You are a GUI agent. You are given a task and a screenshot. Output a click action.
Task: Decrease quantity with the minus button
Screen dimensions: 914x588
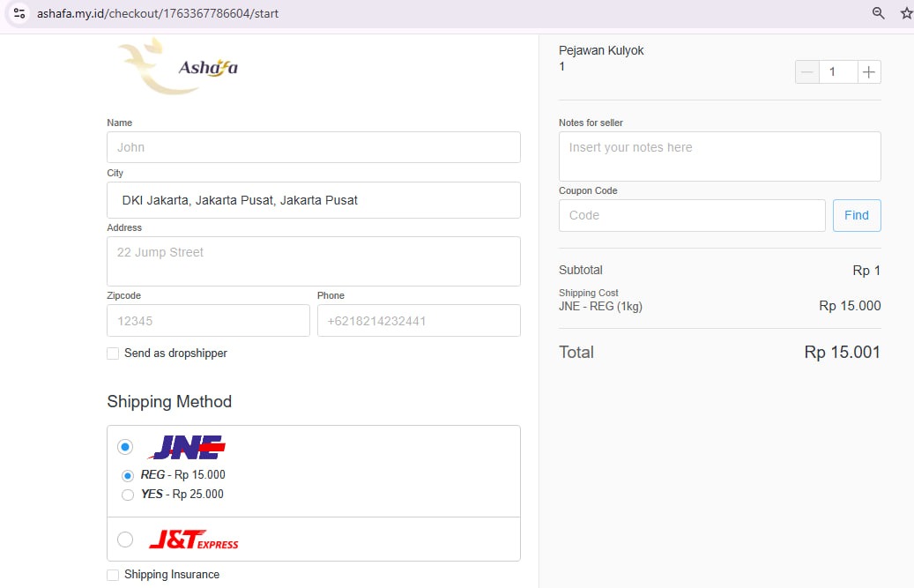pos(806,72)
